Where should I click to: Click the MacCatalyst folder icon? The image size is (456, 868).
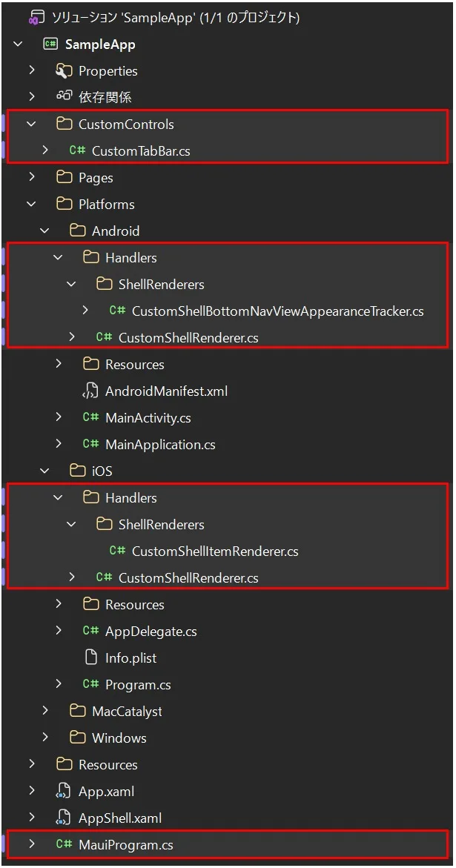77,711
